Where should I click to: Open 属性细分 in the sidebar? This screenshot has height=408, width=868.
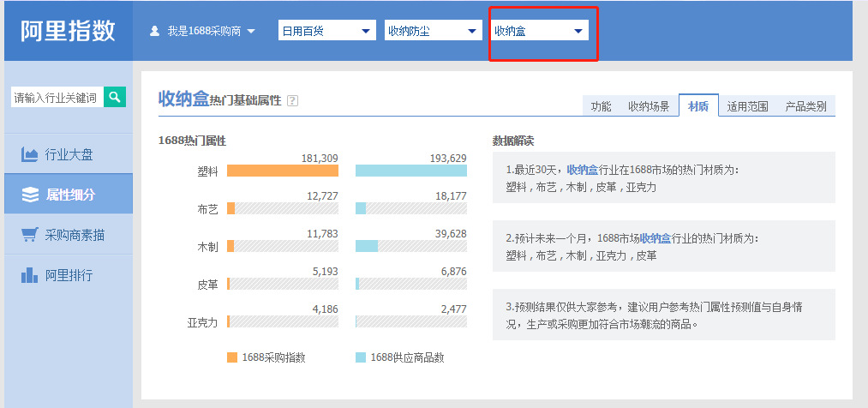(69, 195)
